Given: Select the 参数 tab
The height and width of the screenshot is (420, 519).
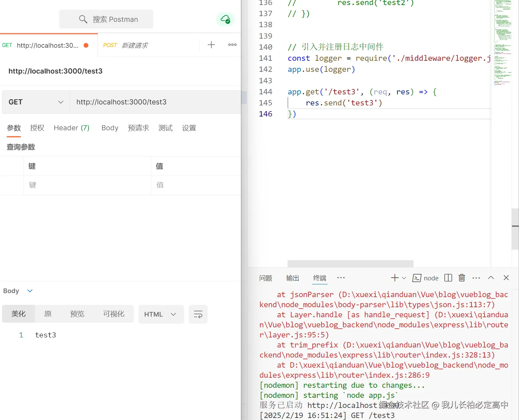Looking at the screenshot, I should coord(14,128).
